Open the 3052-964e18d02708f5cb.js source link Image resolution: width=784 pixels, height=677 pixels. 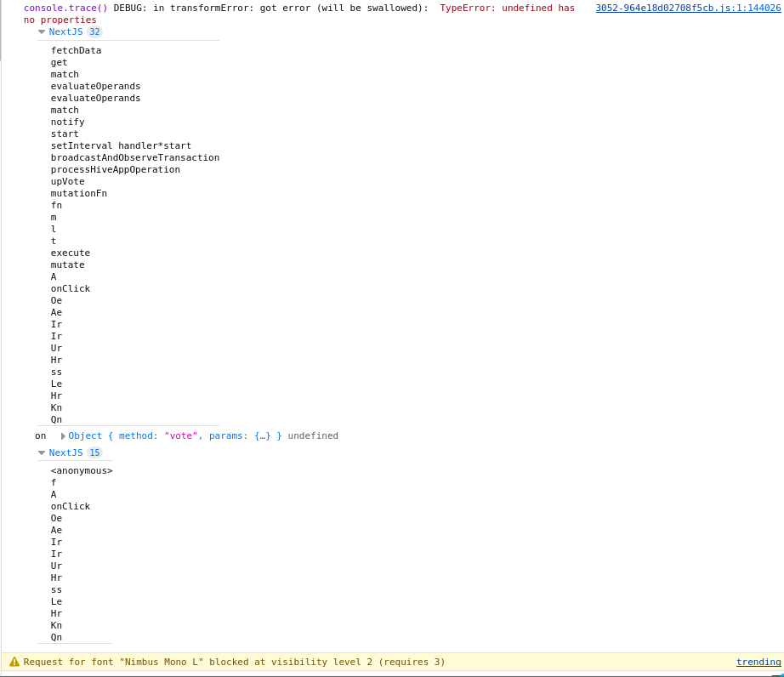pyautogui.click(x=687, y=8)
